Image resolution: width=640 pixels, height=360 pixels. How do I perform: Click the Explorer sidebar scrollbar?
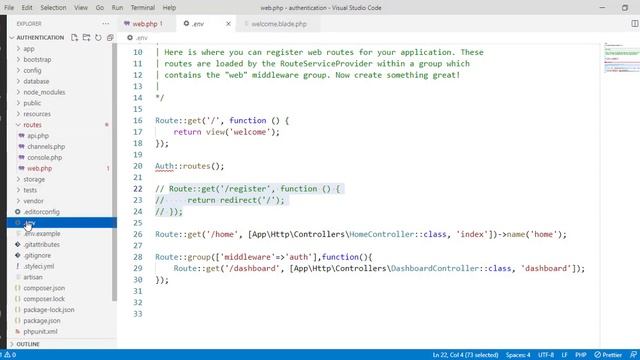114,171
